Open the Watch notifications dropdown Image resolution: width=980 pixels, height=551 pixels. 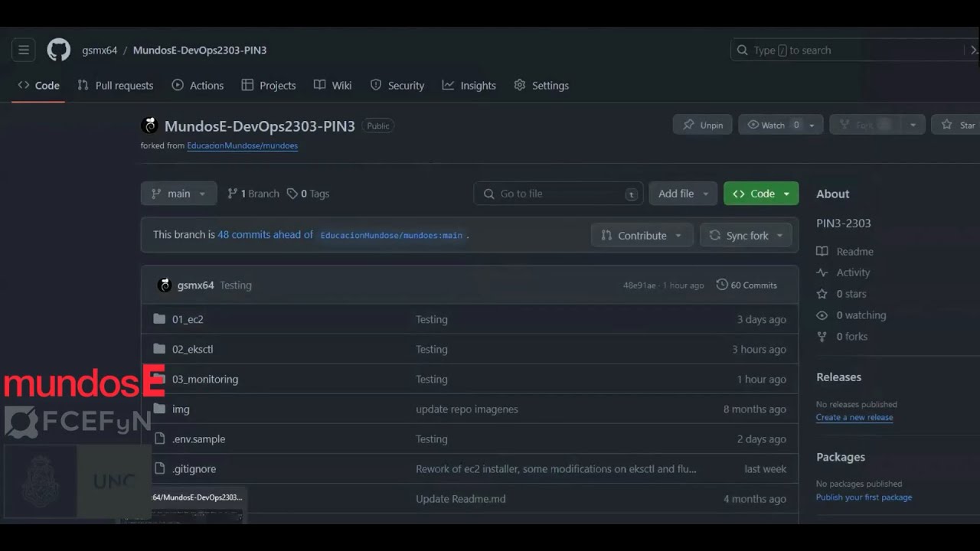coord(781,125)
